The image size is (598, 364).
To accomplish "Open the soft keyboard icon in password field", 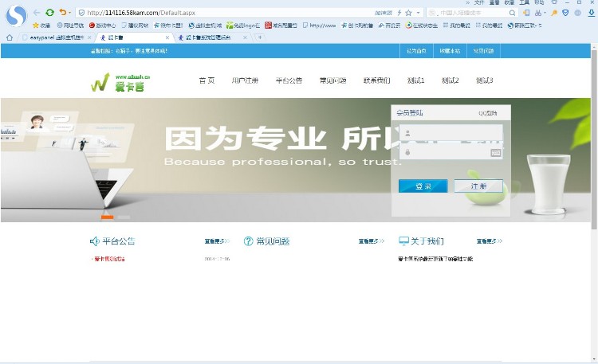I will click(496, 153).
